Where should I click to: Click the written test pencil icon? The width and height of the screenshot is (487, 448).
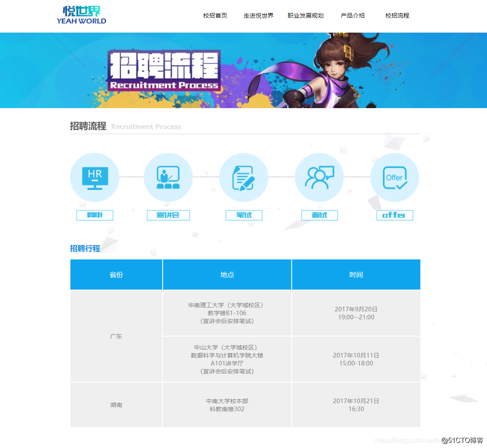pos(244,178)
